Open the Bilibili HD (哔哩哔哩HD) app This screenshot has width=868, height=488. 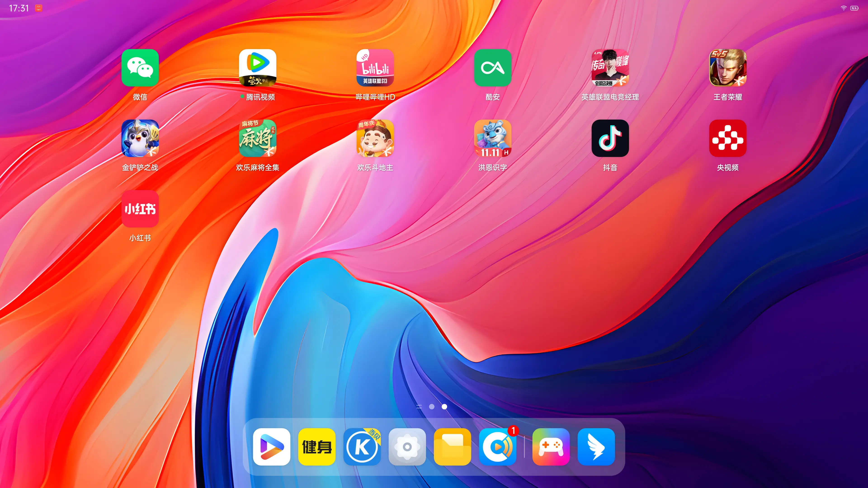point(375,68)
